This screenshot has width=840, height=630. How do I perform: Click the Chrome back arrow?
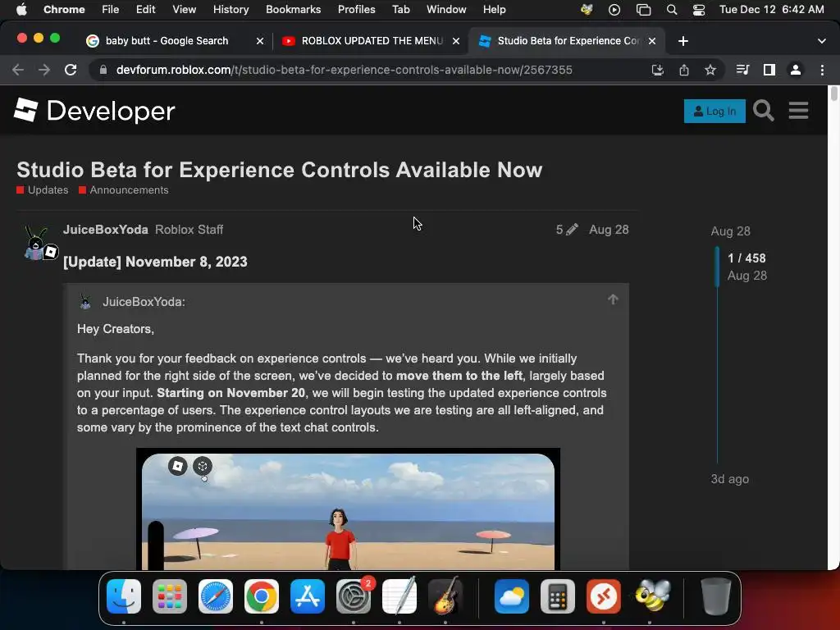pos(18,70)
